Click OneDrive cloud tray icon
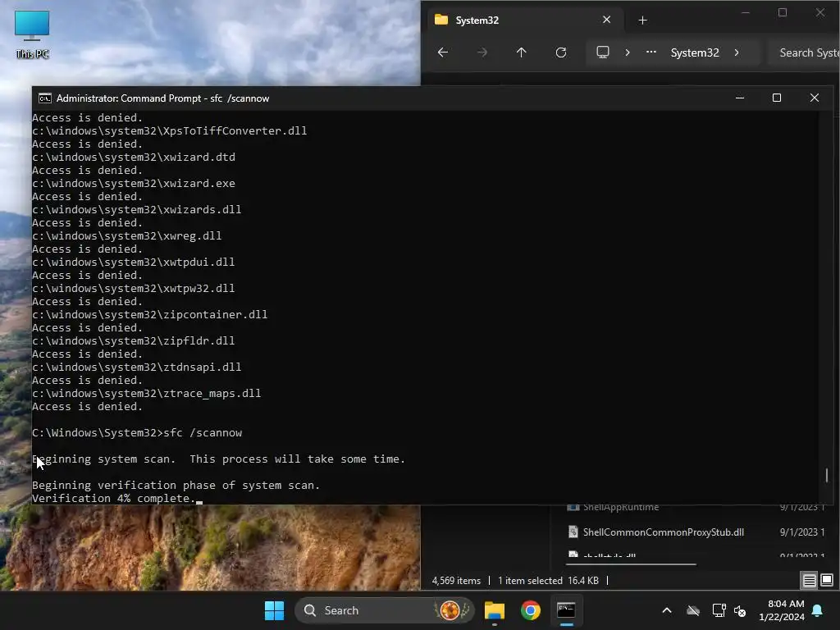 coord(693,610)
